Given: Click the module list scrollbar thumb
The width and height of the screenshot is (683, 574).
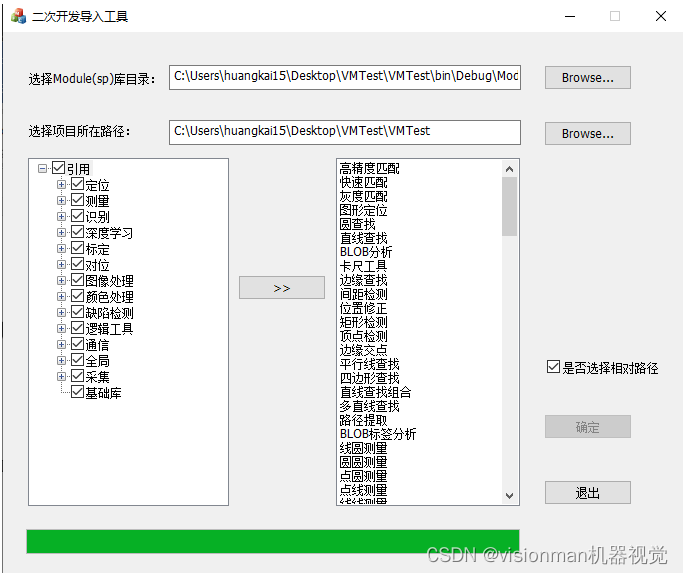Looking at the screenshot, I should tap(509, 206).
